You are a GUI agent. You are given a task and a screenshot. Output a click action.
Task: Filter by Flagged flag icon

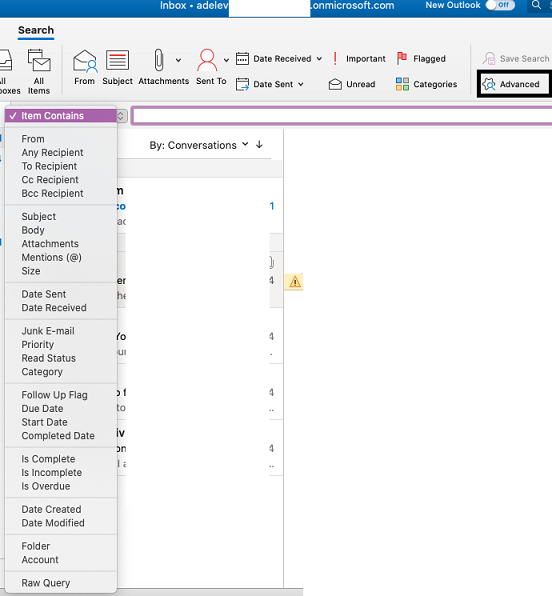point(402,59)
